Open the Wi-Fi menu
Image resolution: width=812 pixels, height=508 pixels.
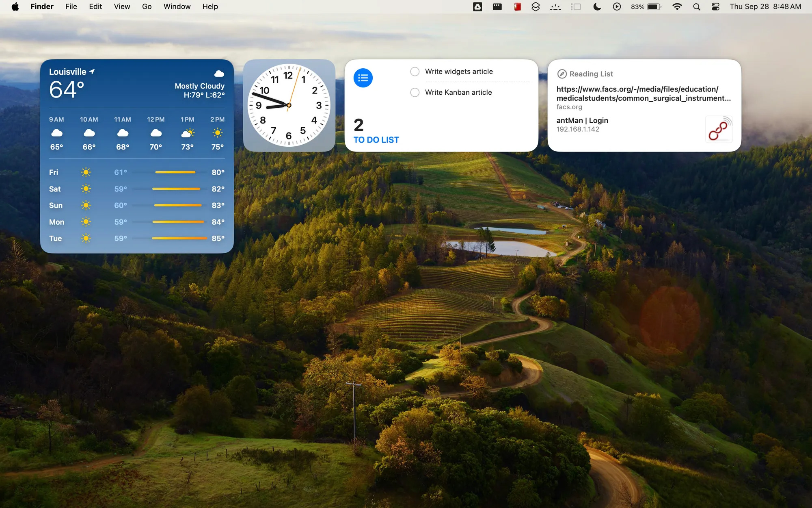point(677,7)
